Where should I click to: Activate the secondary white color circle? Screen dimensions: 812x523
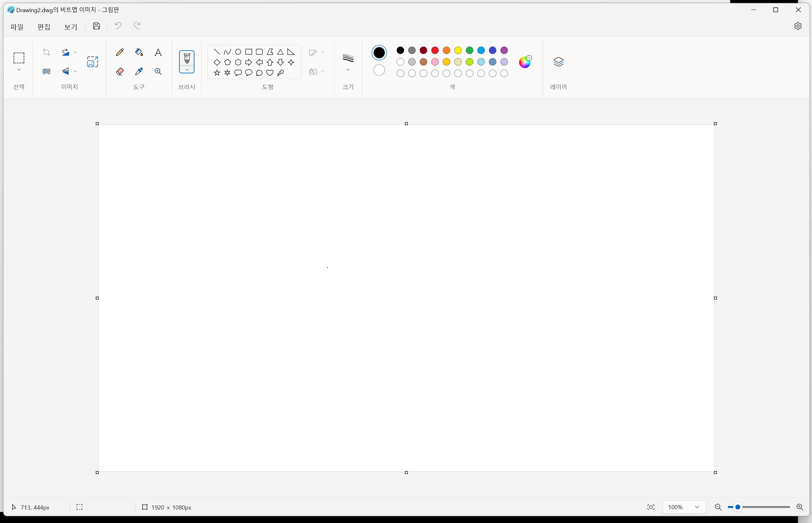379,70
